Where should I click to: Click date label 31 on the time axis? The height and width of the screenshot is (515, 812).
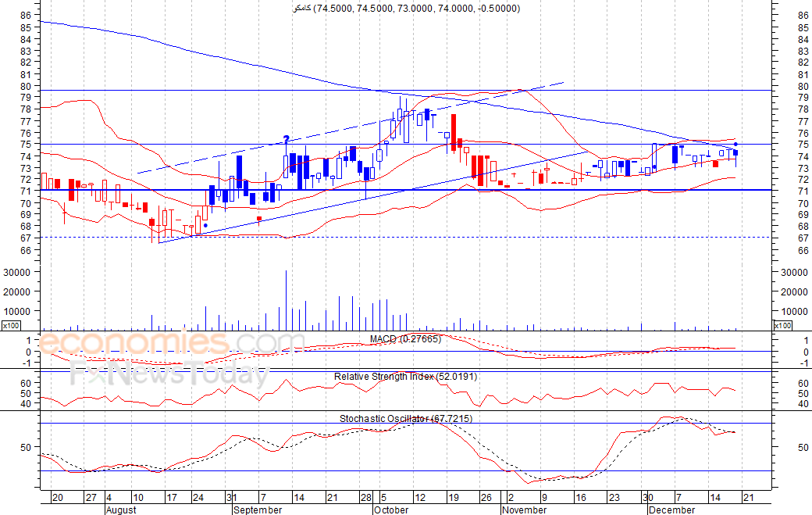coord(231,497)
